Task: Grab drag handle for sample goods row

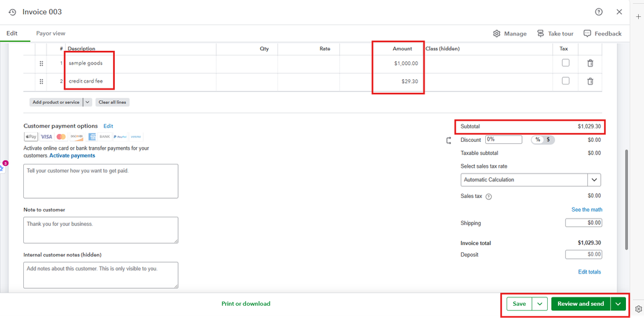Action: [41, 64]
